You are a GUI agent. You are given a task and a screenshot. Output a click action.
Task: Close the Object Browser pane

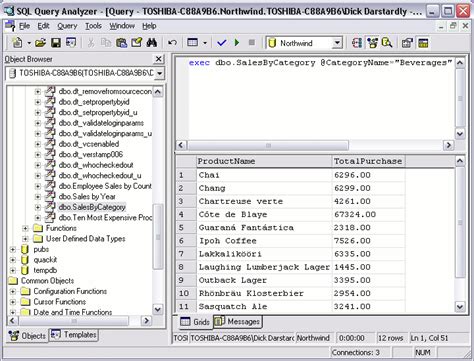159,59
